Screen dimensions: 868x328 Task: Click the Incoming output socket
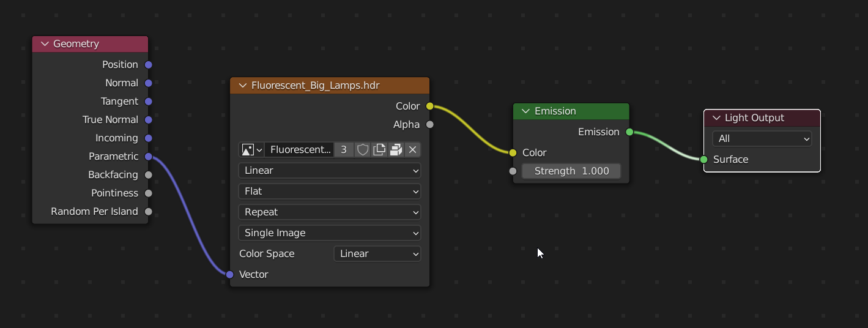point(149,138)
